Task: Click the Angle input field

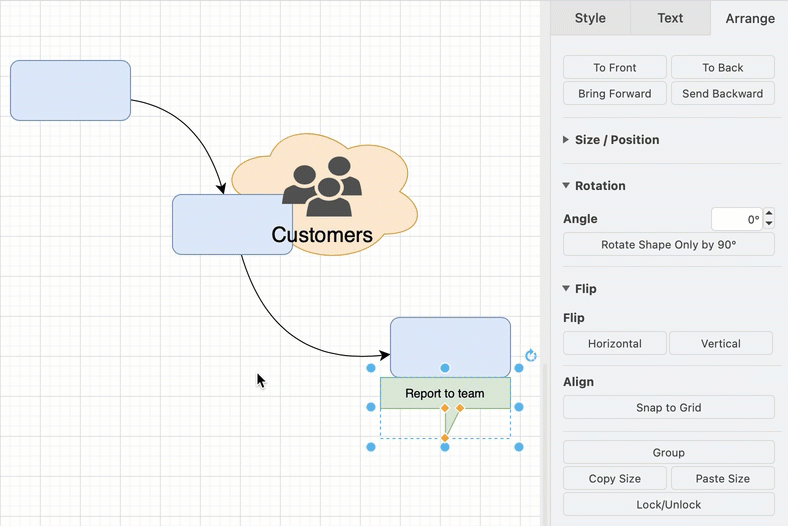Action: pyautogui.click(x=737, y=219)
